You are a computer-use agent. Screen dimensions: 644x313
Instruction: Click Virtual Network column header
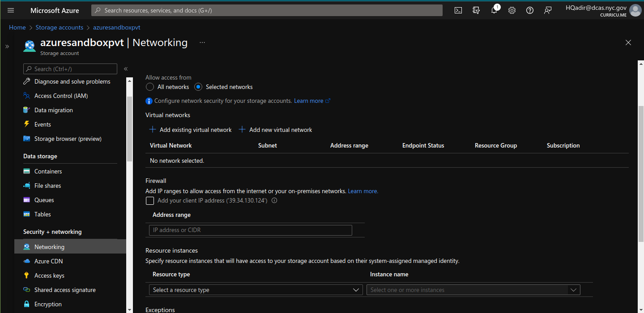171,145
